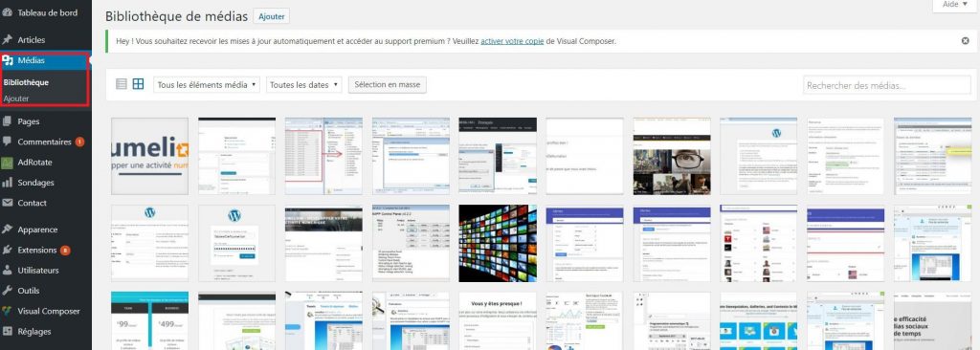Open the Contact menu item

click(x=32, y=203)
